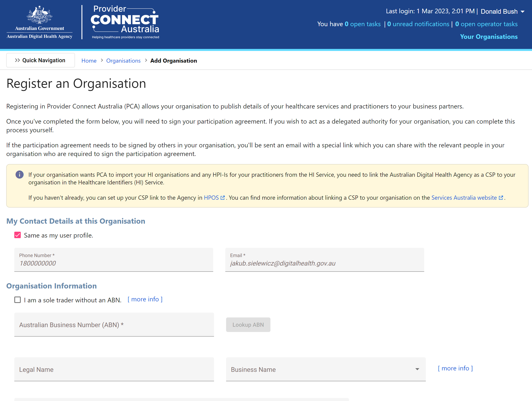532x401 pixels.
Task: Click the external link icon beside HPOS
Action: pyautogui.click(x=223, y=198)
